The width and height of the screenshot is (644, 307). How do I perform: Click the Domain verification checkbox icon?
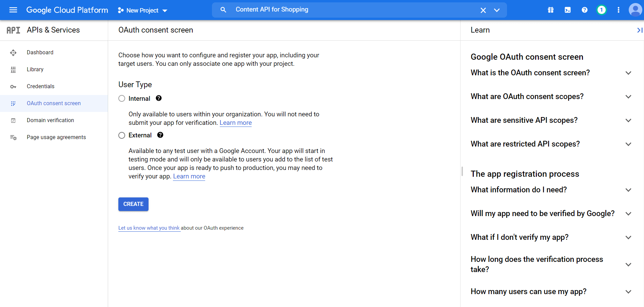[x=13, y=120]
